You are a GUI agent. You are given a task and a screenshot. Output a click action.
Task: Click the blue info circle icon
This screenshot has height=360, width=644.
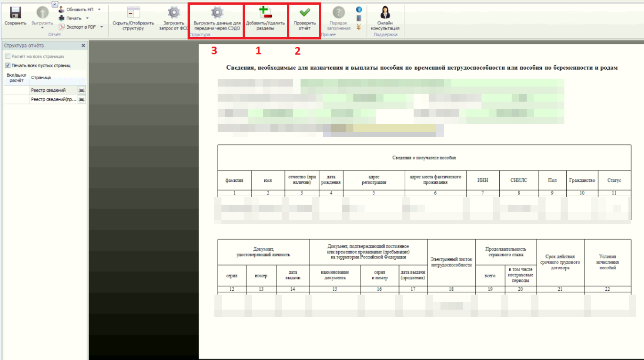[359, 9]
